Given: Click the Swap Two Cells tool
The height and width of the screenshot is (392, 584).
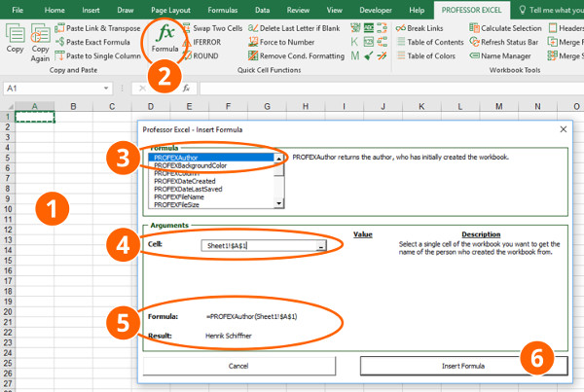Looking at the screenshot, I should [212, 28].
